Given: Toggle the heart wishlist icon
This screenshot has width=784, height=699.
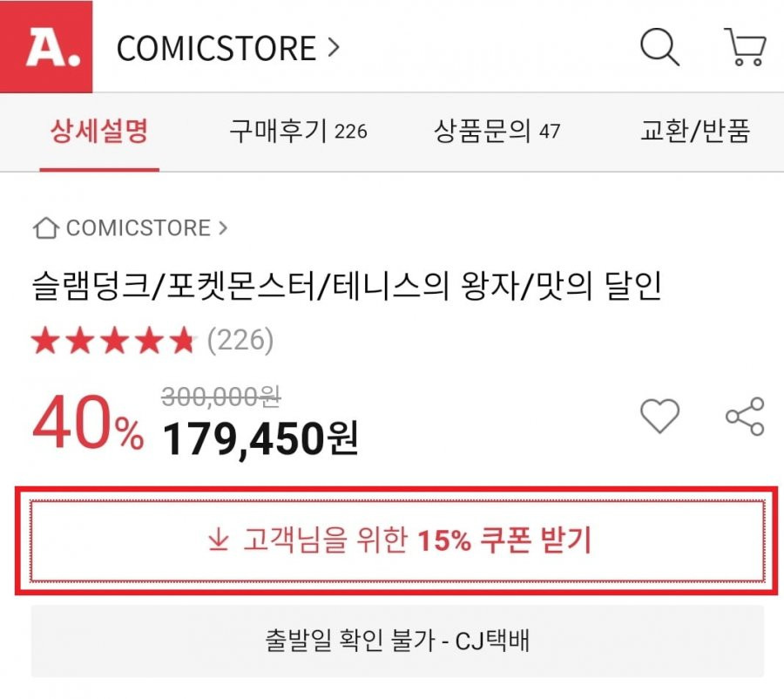Looking at the screenshot, I should 660,416.
